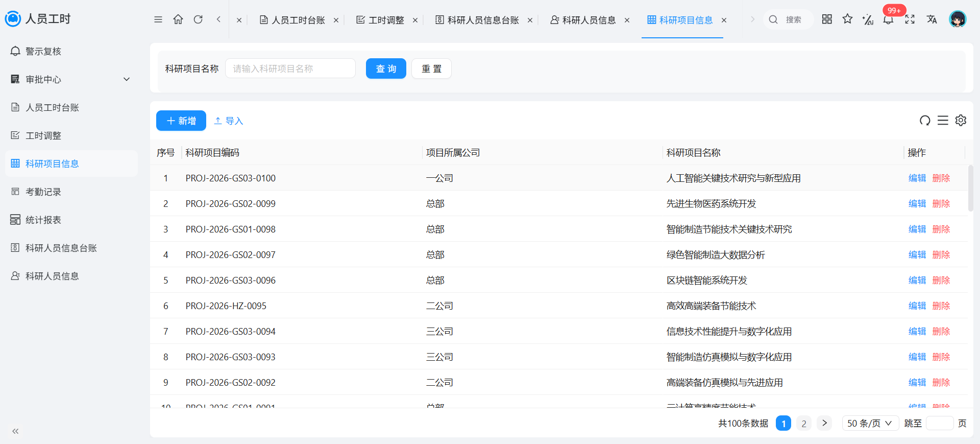Open the 50 条/页 page size dropdown
Viewport: 980px width, 444px height.
(870, 423)
